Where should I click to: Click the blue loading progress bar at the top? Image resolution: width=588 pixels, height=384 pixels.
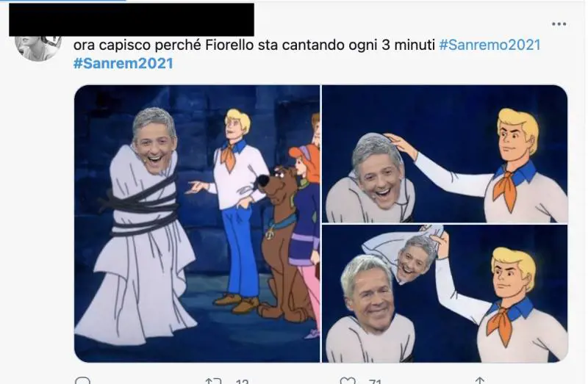tap(63, 1)
